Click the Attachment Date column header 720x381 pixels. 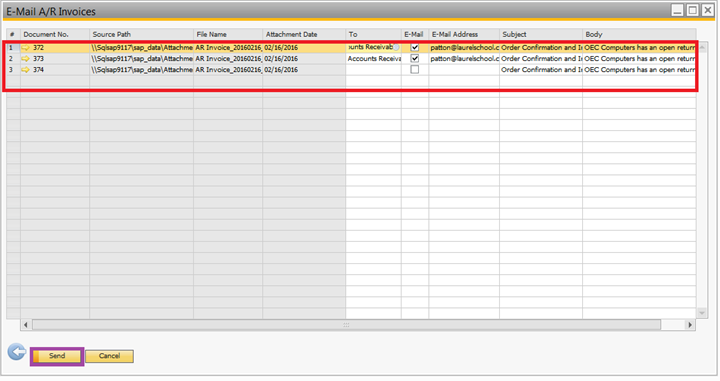(304, 34)
